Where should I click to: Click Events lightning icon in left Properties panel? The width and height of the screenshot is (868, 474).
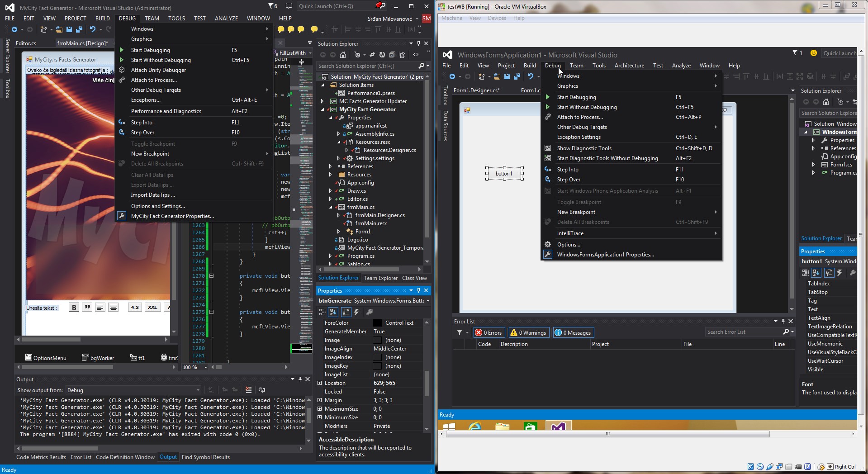click(x=356, y=312)
